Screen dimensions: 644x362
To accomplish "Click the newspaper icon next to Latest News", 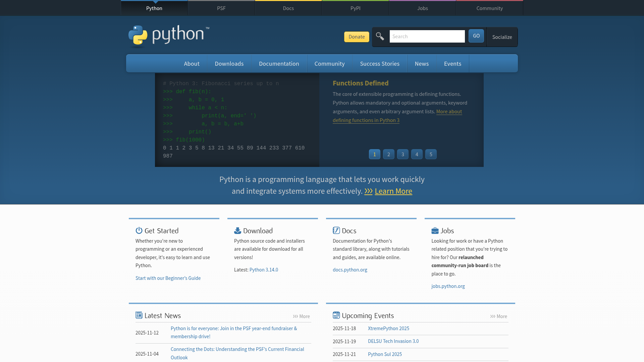I will (139, 315).
